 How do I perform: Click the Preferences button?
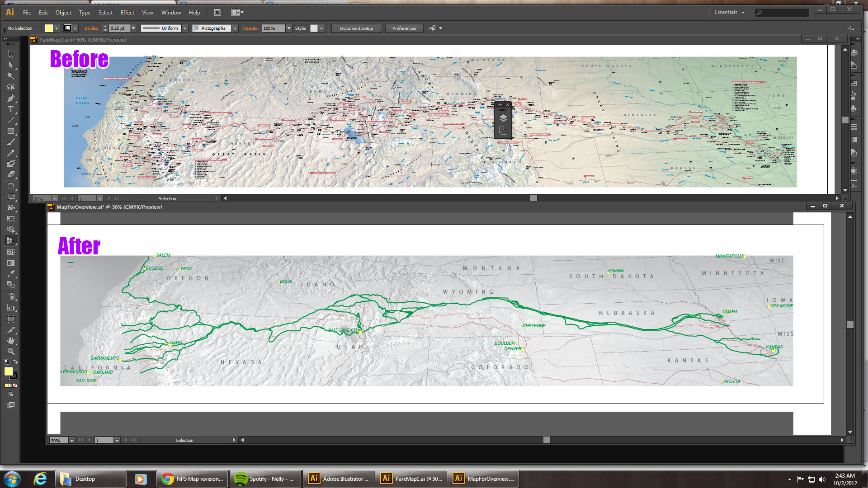click(x=404, y=28)
